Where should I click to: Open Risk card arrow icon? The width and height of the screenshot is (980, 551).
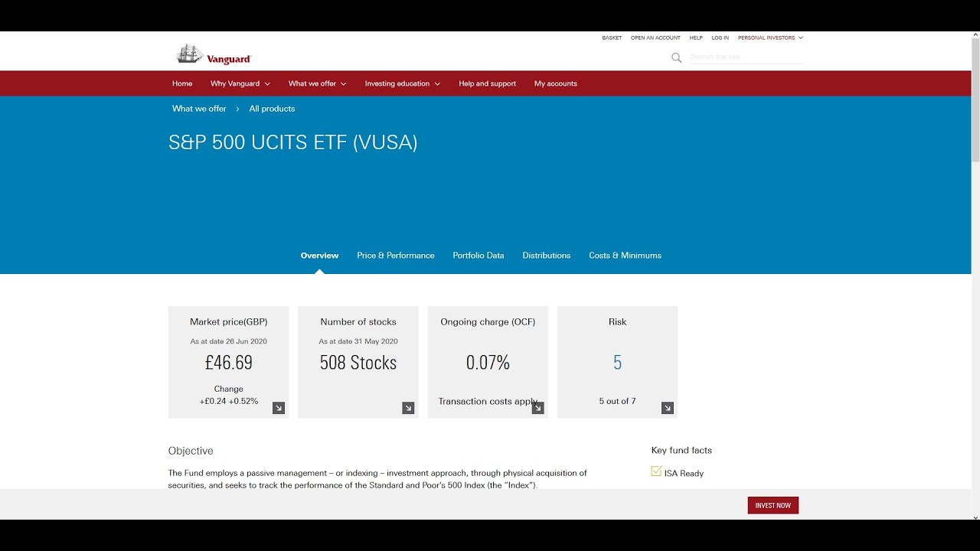[x=668, y=408]
